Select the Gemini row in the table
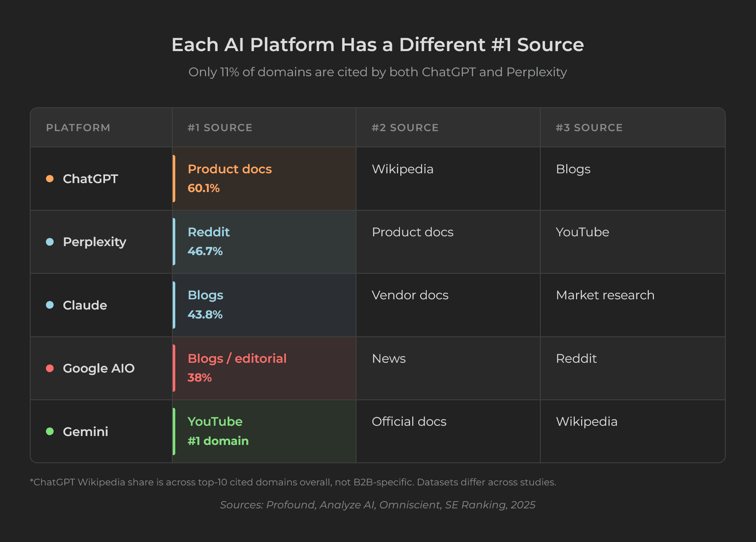Image resolution: width=756 pixels, height=542 pixels. (378, 431)
